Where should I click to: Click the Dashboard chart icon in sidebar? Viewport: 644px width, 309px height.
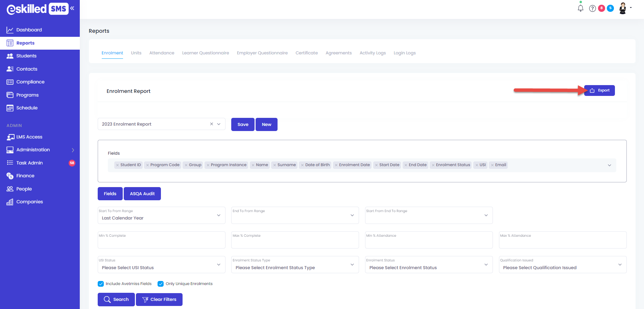10,30
